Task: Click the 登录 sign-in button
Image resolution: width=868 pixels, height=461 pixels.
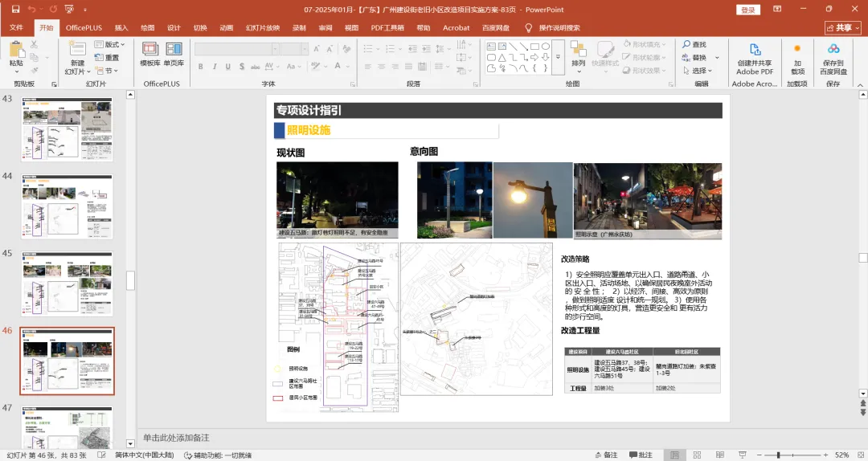Action: coord(748,10)
